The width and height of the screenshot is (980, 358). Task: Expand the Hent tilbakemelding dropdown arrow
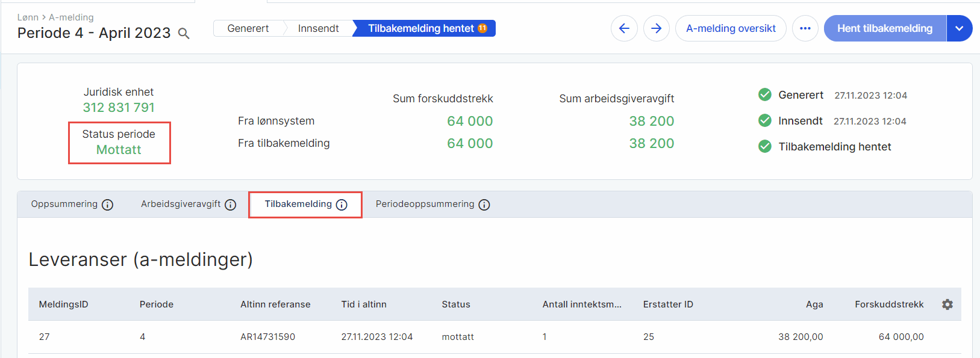(959, 28)
